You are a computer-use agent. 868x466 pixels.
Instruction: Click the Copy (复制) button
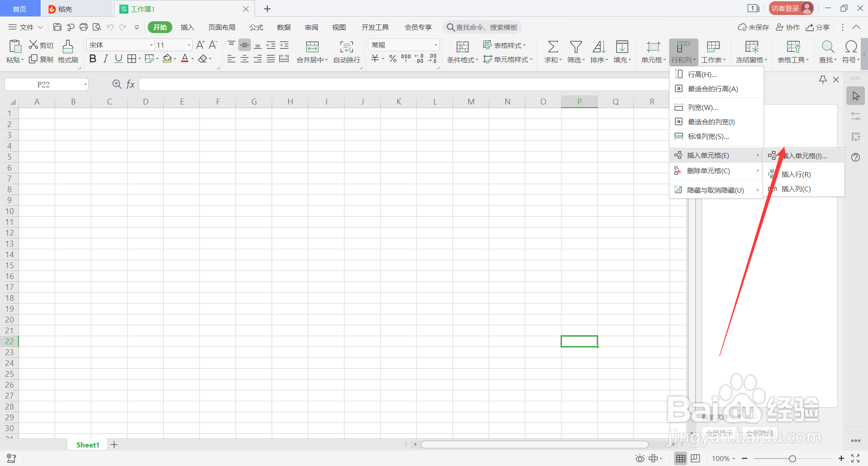coord(41,59)
